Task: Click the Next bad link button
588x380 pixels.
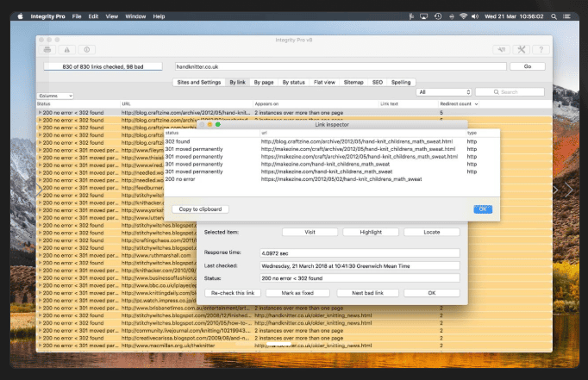Action: tap(367, 293)
